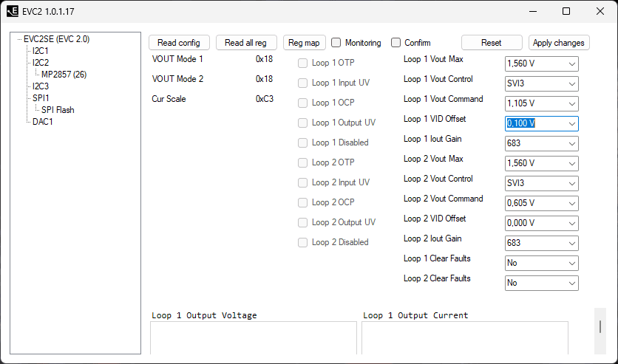The width and height of the screenshot is (618, 364).
Task: Click the Loop 2 VID Offset label
Action: [435, 219]
